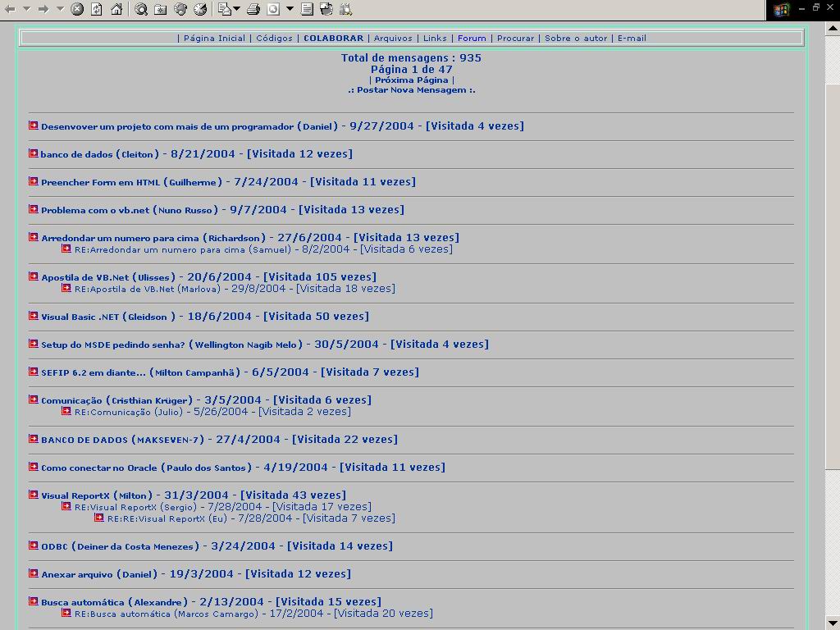Click red icon beside 'Preencher Form em HTML'
Image resolution: width=840 pixels, height=630 pixels.
(33, 180)
